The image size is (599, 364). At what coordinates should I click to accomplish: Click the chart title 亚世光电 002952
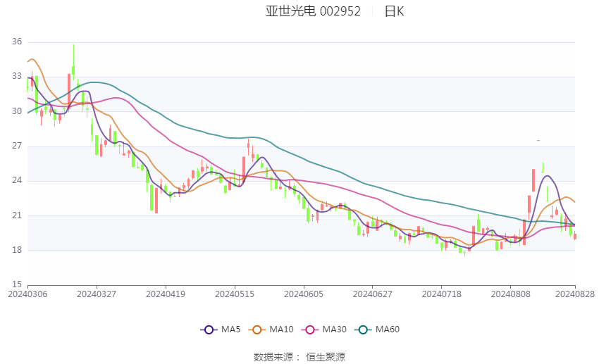pyautogui.click(x=313, y=11)
